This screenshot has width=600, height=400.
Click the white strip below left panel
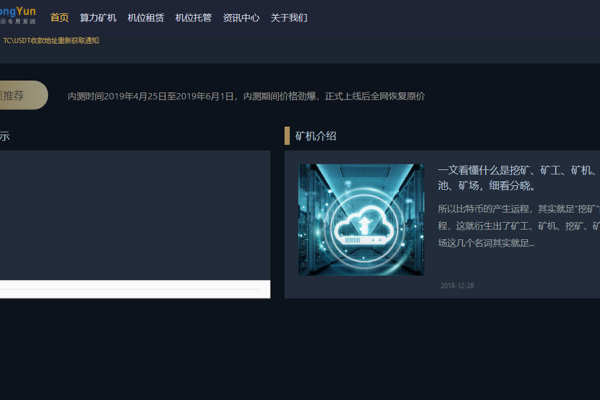point(134,290)
